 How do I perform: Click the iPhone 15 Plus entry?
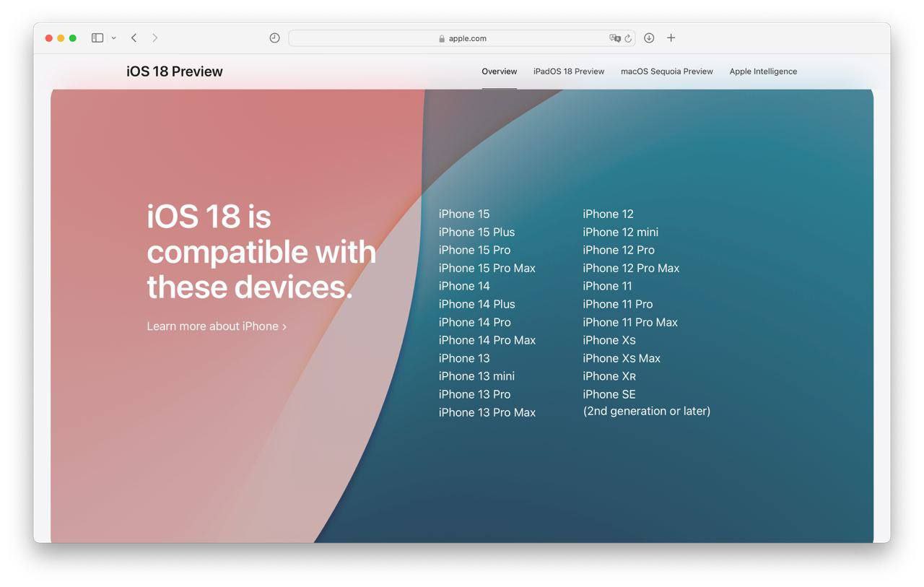click(476, 232)
